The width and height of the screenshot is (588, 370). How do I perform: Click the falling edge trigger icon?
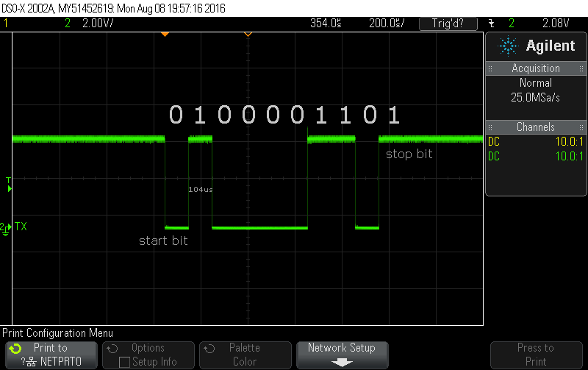point(491,24)
